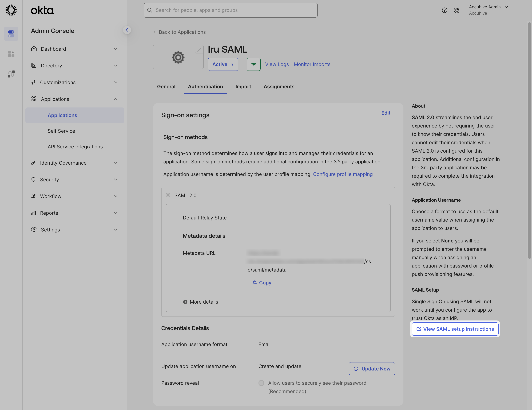Image resolution: width=532 pixels, height=410 pixels.
Task: Switch to the Import tab
Action: click(x=243, y=87)
